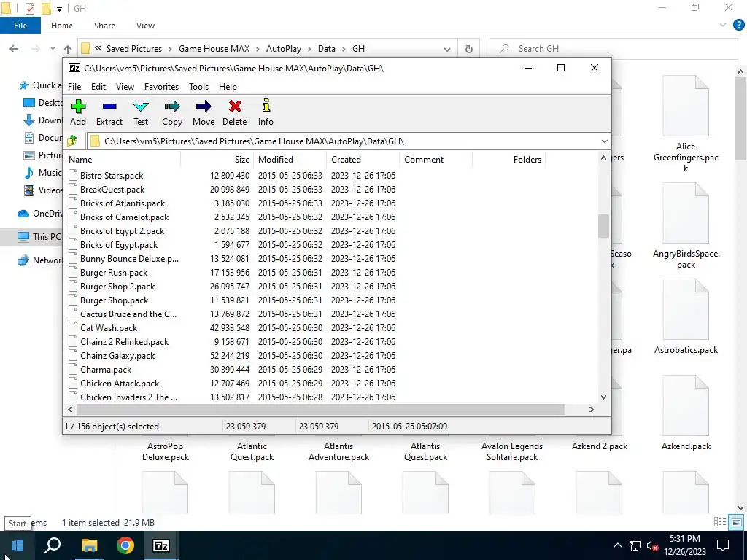Viewport: 747px width, 560px height.
Task: Click chevron after Game House MAX breadcrumb
Action: (x=258, y=49)
